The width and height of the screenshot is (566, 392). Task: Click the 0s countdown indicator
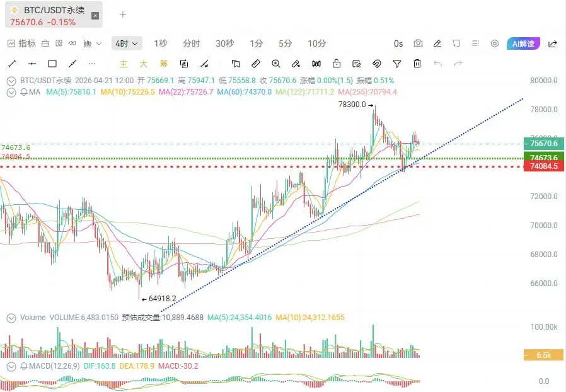(x=398, y=43)
